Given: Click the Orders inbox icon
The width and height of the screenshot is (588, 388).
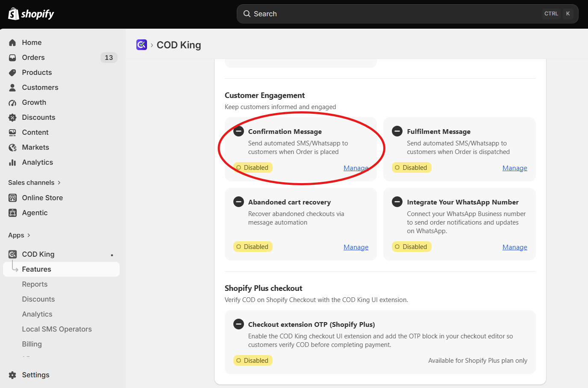Looking at the screenshot, I should tap(12, 57).
